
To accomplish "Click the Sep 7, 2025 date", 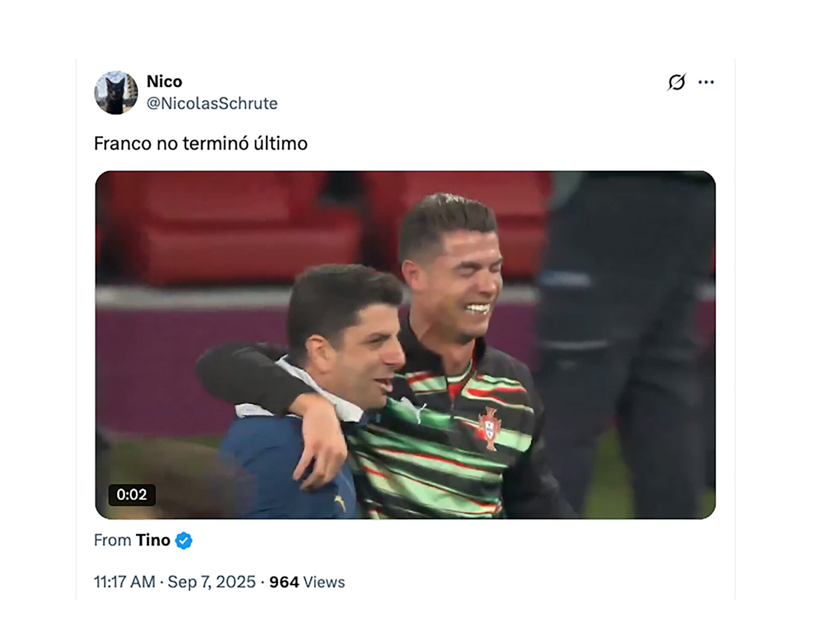I will [x=211, y=582].
